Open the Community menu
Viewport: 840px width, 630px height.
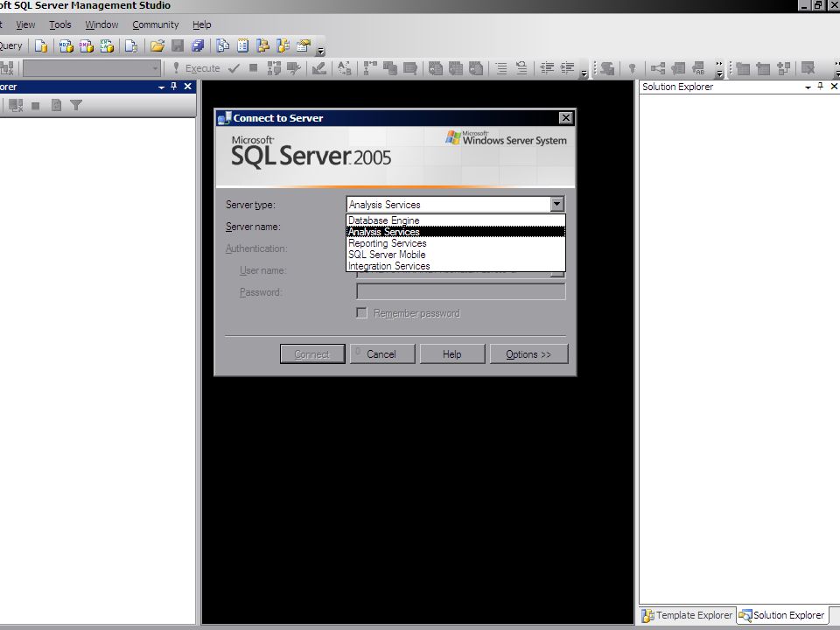tap(156, 24)
